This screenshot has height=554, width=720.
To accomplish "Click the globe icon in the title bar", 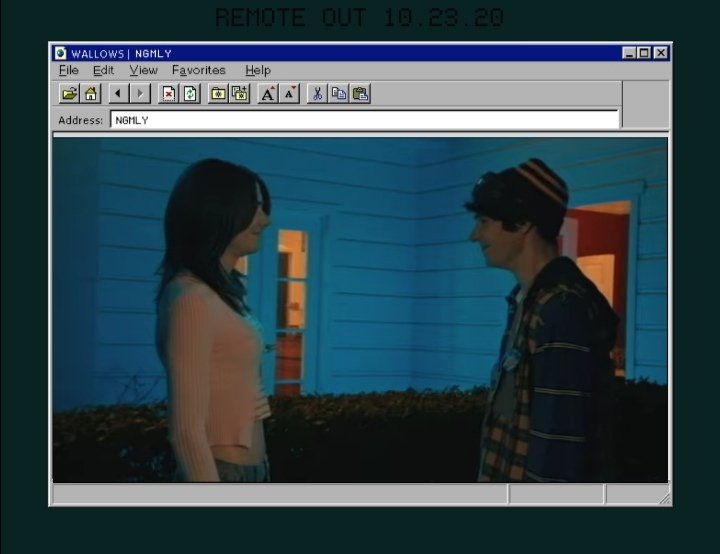I will (61, 53).
